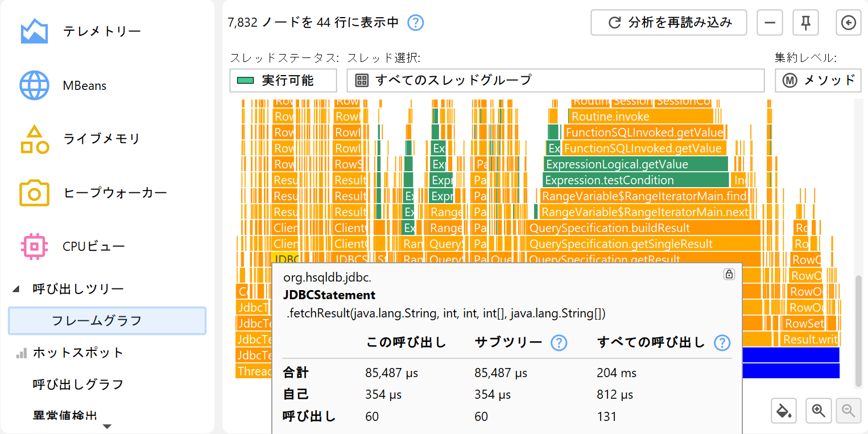Pin the tooltip with the pin icon
Image resolution: width=868 pixels, height=434 pixels.
click(805, 23)
